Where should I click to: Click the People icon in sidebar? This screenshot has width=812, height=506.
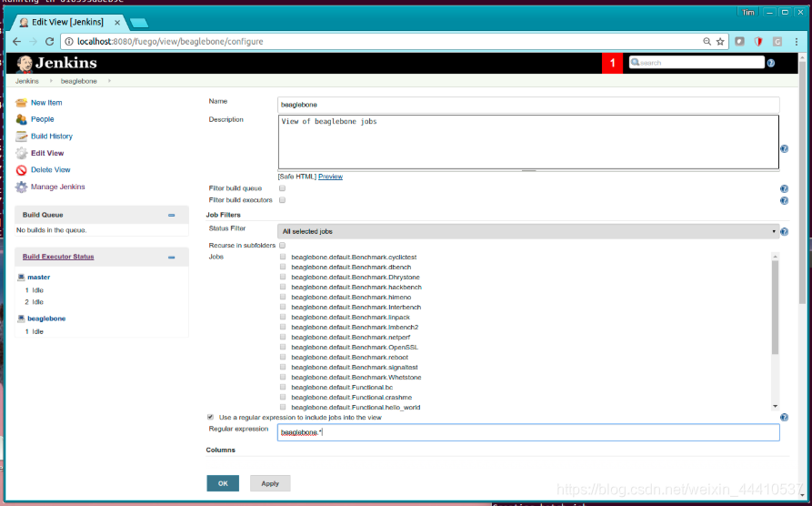click(x=21, y=119)
